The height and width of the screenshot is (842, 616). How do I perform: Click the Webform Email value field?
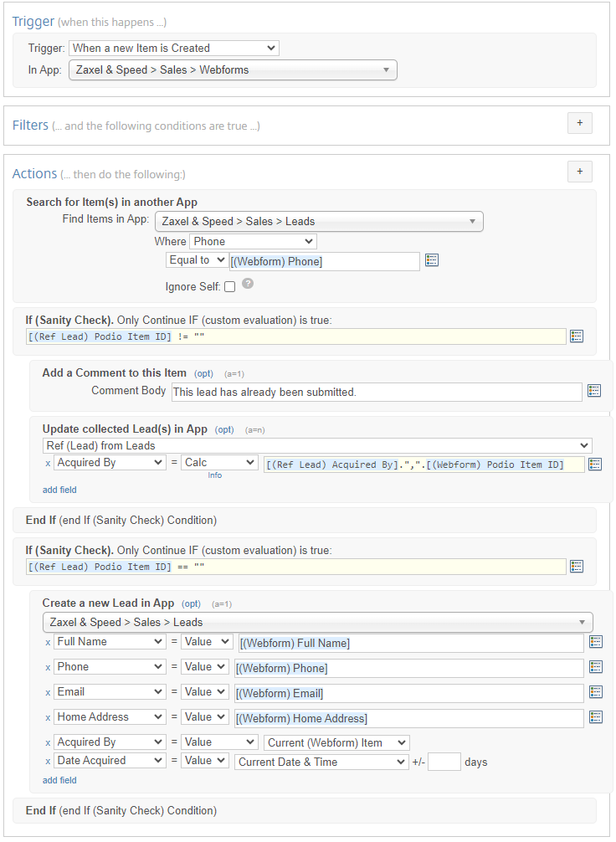[x=409, y=693]
